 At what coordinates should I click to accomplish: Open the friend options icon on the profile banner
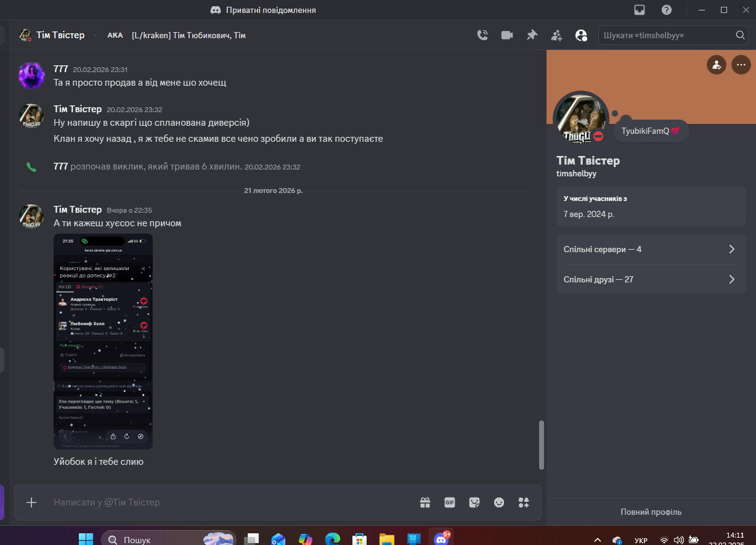[x=716, y=64]
